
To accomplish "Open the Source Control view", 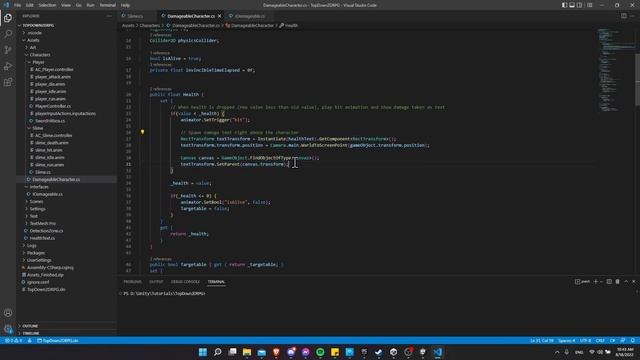I will coord(8,50).
